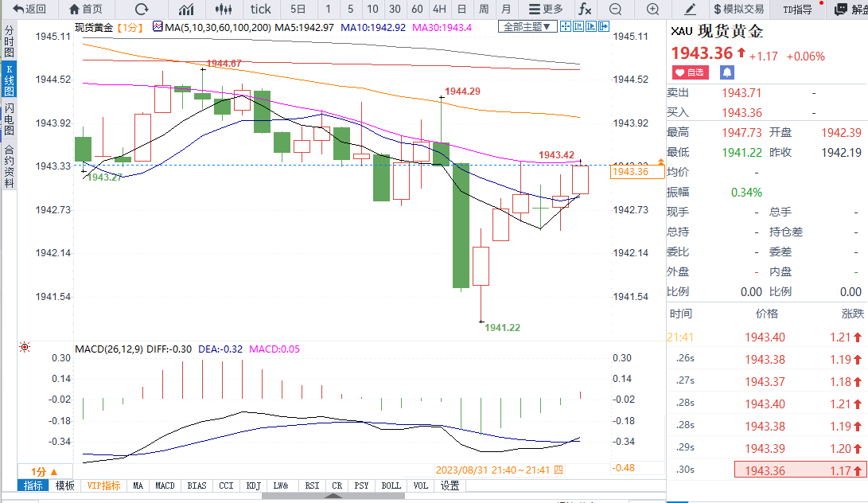This screenshot has width=868, height=503.
Task: Select the 5日 five-day period
Action: (298, 9)
